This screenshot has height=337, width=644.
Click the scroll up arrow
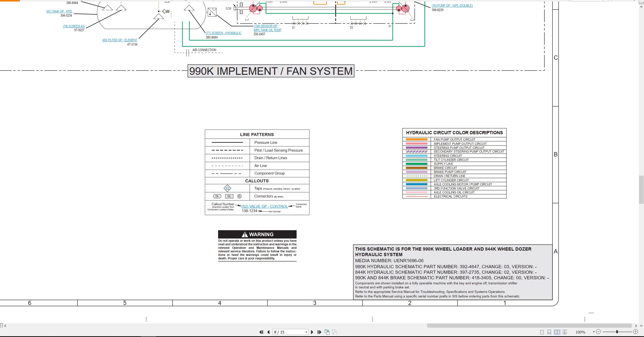[641, 7]
